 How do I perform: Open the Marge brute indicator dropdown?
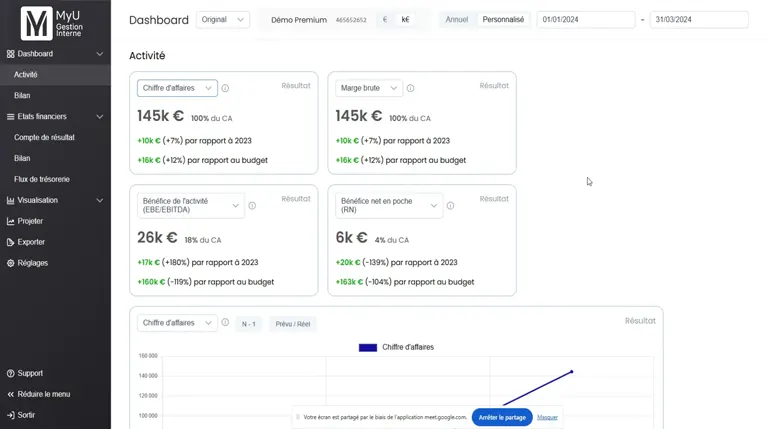368,88
